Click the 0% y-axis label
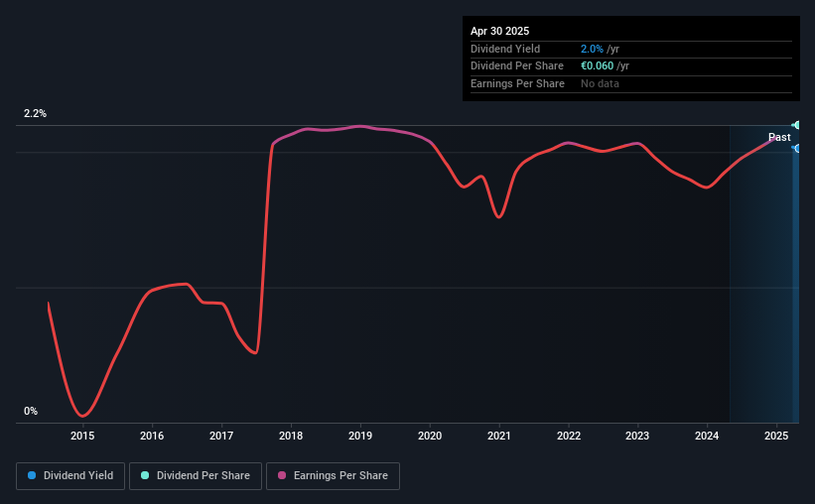This screenshot has width=815, height=504. [x=31, y=411]
